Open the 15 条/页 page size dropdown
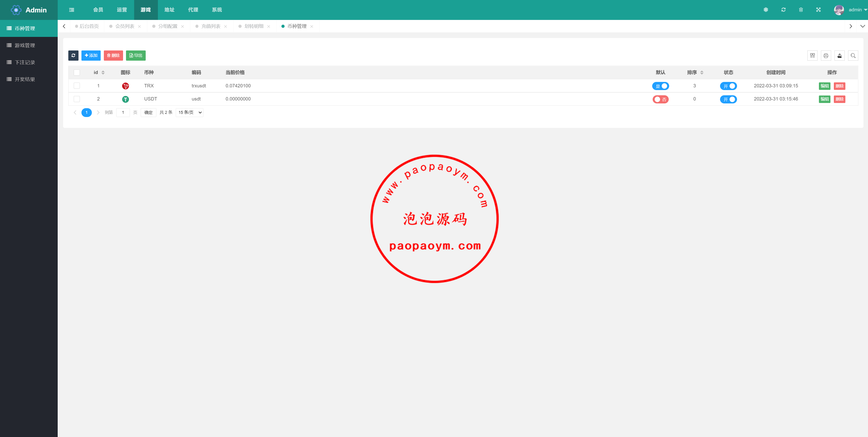The height and width of the screenshot is (437, 868). (189, 113)
